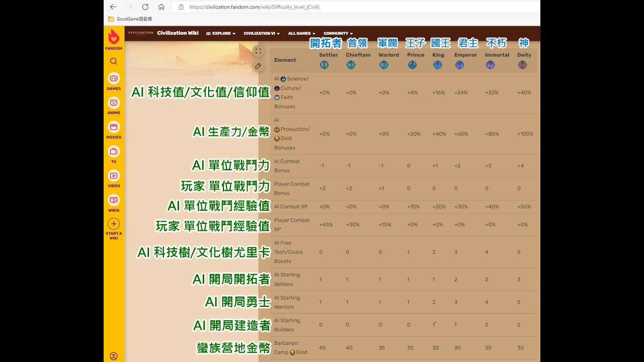The image size is (644, 362).
Task: Open the Faith link in table
Action: tap(287, 98)
